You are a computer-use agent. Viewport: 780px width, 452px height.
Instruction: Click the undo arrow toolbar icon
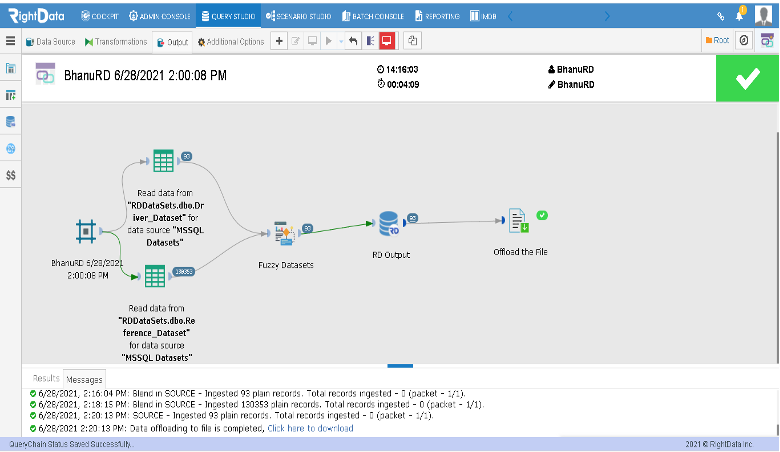tap(353, 41)
